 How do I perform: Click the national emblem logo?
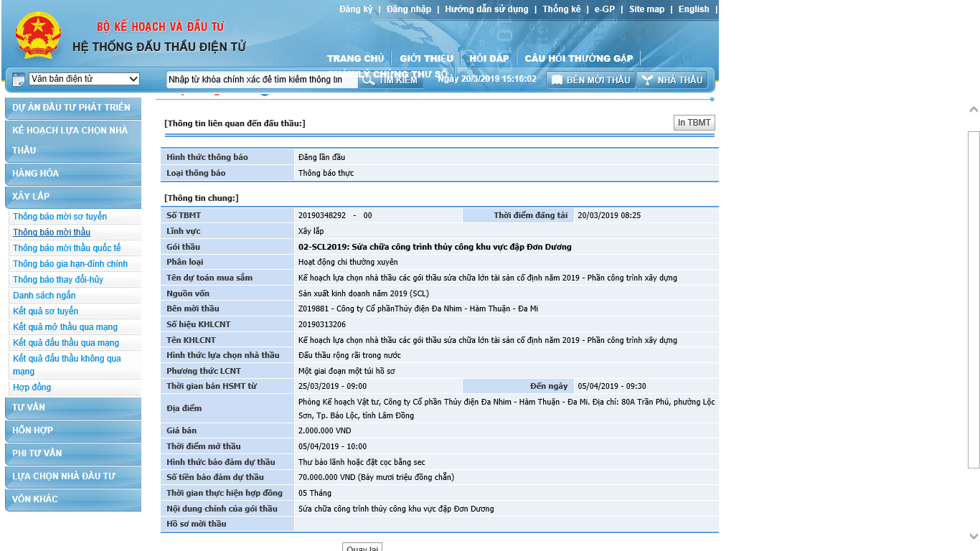click(x=38, y=35)
